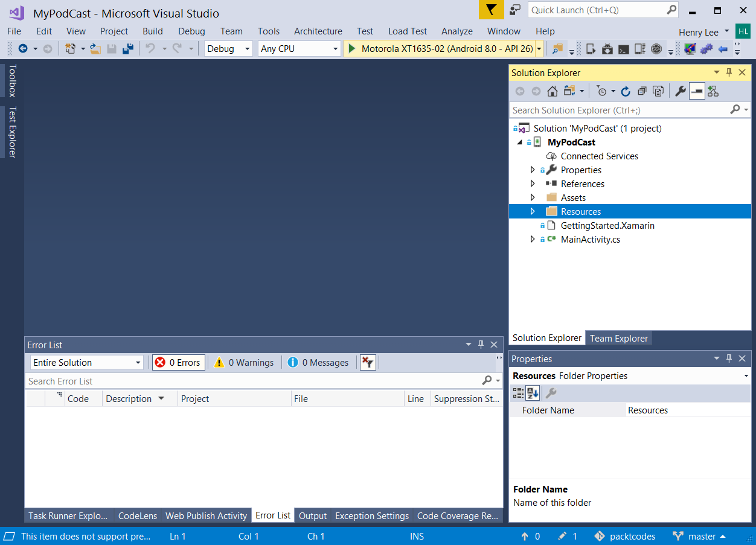756x545 pixels.
Task: Click the Android profiler circular icon
Action: pyautogui.click(x=656, y=49)
